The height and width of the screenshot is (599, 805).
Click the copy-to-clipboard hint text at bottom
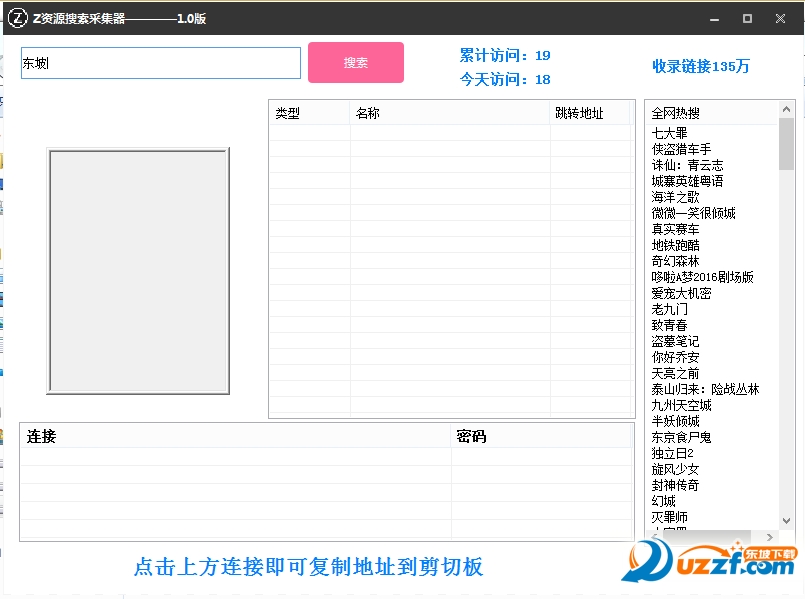[310, 566]
